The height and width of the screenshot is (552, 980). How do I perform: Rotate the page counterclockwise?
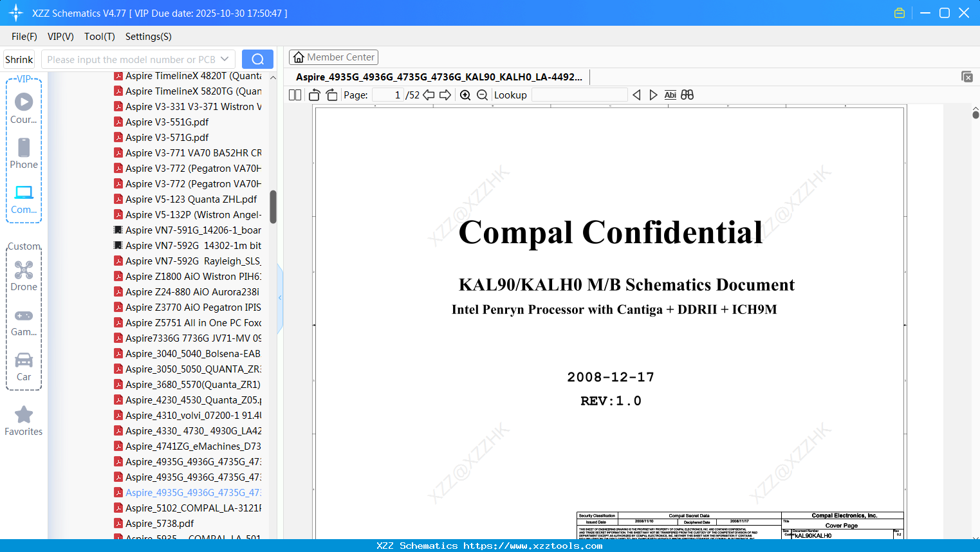point(314,95)
